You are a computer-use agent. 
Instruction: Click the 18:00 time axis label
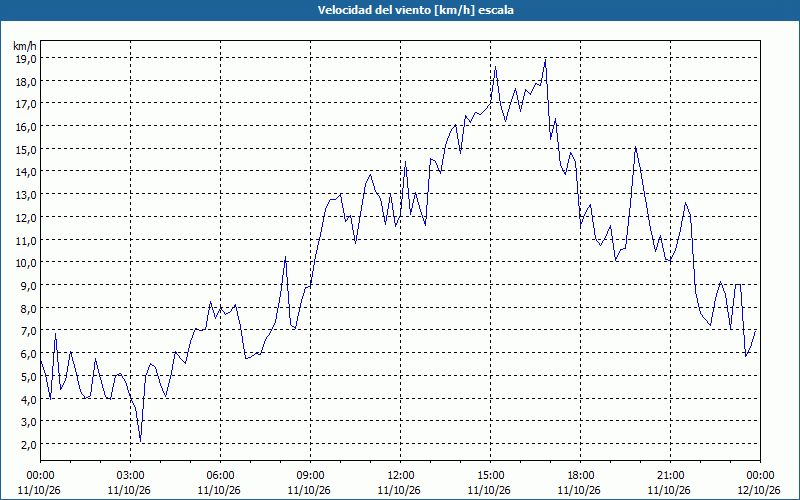tap(581, 476)
